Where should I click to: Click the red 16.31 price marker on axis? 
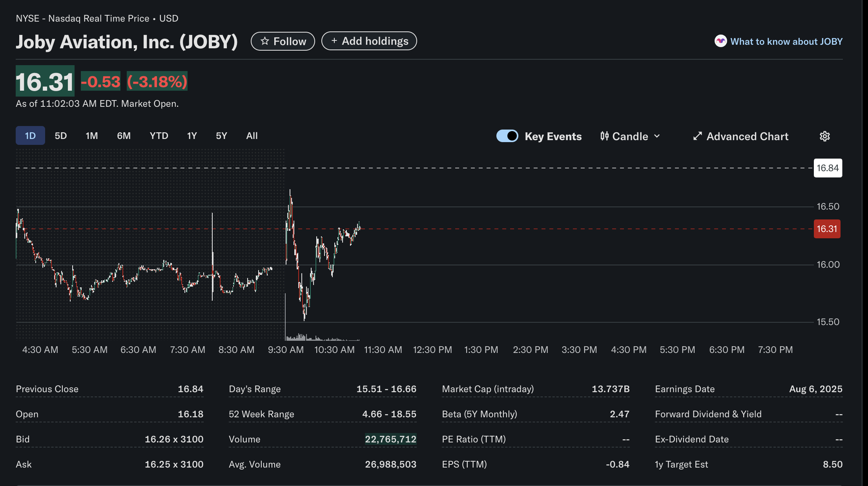[827, 229]
